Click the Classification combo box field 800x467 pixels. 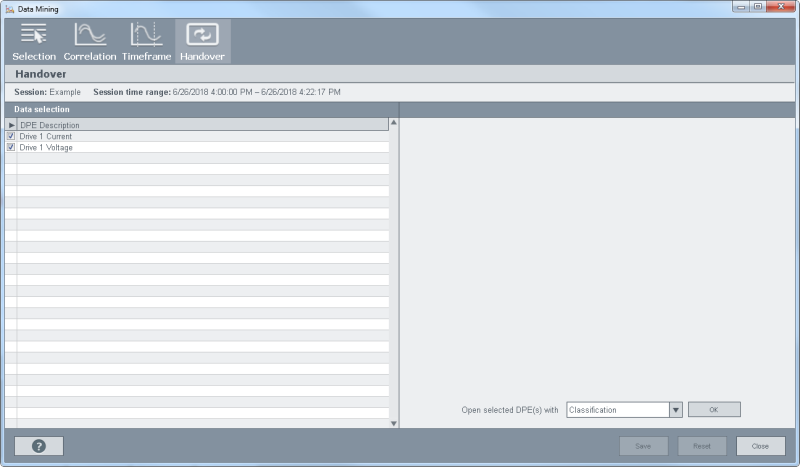click(618, 410)
